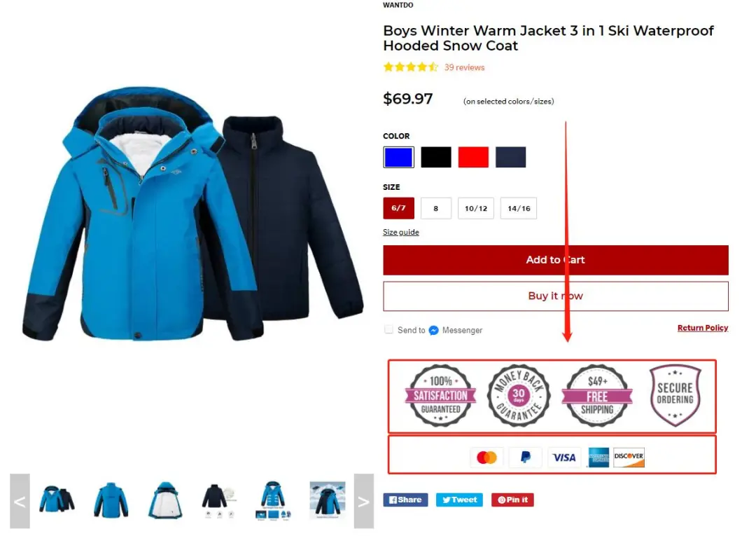Open the Return Policy link
This screenshot has height=536, width=756.
coord(703,328)
